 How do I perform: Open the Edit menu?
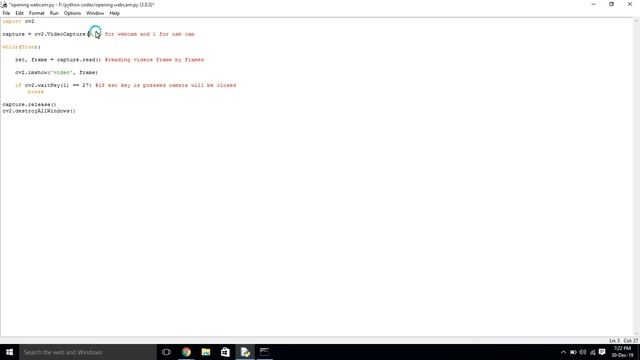coord(19,13)
